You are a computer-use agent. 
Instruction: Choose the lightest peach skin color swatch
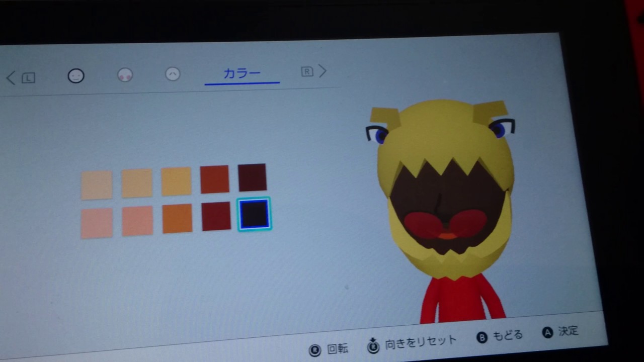[x=97, y=185]
